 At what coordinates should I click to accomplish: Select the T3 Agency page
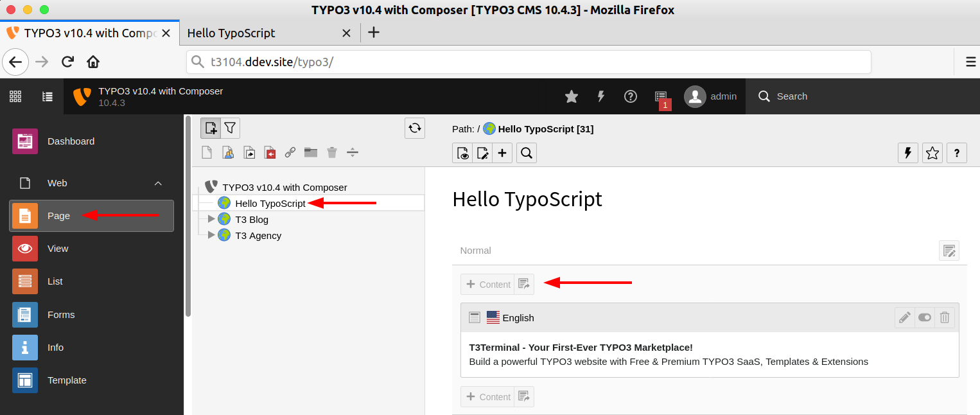(258, 236)
